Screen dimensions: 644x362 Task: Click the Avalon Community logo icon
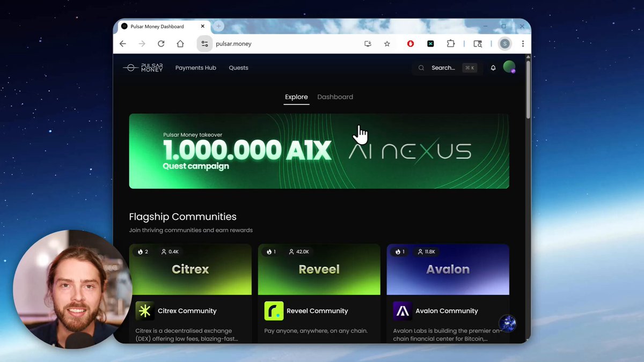click(402, 311)
